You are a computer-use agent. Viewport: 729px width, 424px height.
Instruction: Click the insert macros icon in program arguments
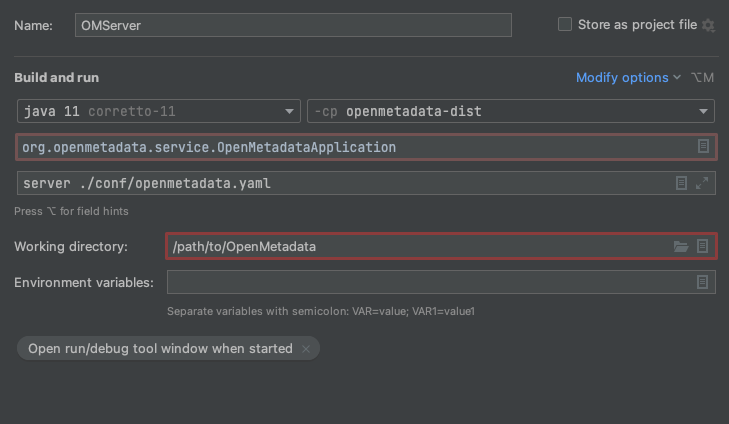(x=682, y=183)
